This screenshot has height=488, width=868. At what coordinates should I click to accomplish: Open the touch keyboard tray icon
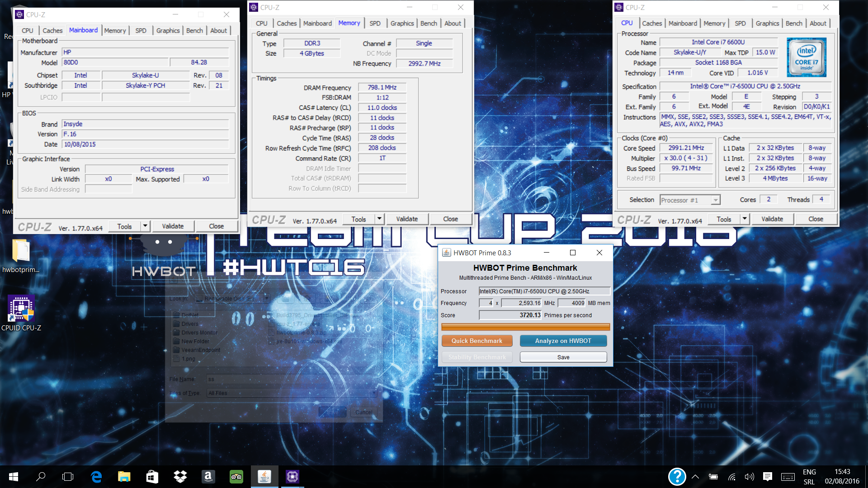coord(788,476)
